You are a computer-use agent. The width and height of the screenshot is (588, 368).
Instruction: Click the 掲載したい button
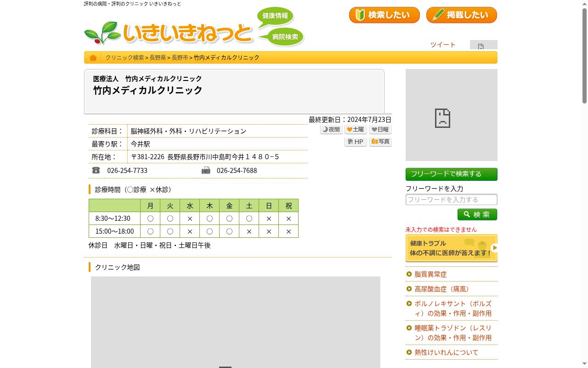point(462,15)
